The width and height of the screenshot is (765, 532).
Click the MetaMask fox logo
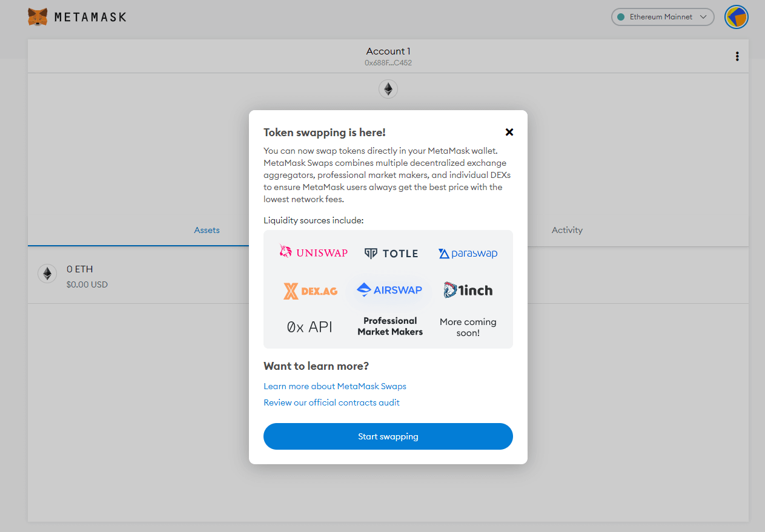[38, 17]
